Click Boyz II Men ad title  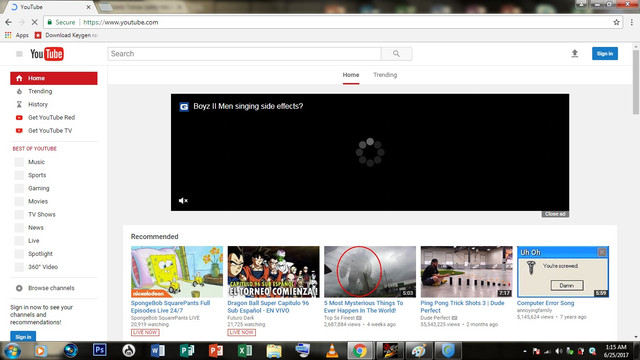click(x=248, y=106)
